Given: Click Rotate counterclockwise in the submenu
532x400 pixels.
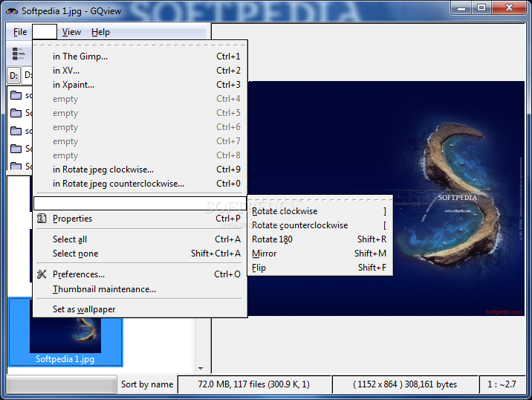Looking at the screenshot, I should [x=320, y=225].
